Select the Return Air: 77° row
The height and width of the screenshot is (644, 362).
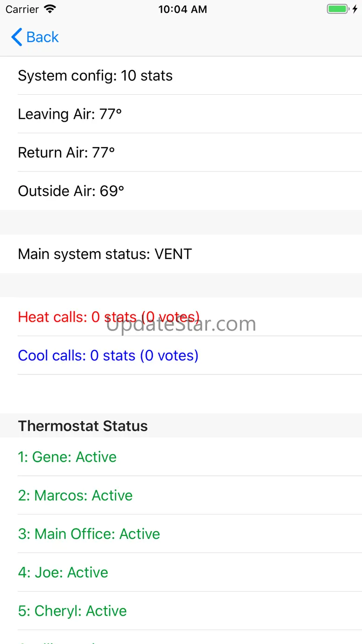(x=66, y=153)
